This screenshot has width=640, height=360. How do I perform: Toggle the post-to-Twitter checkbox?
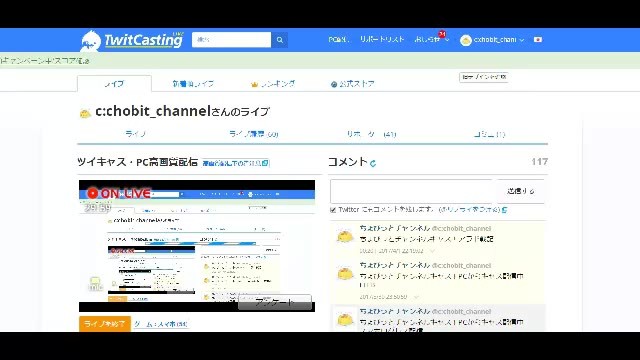click(333, 210)
